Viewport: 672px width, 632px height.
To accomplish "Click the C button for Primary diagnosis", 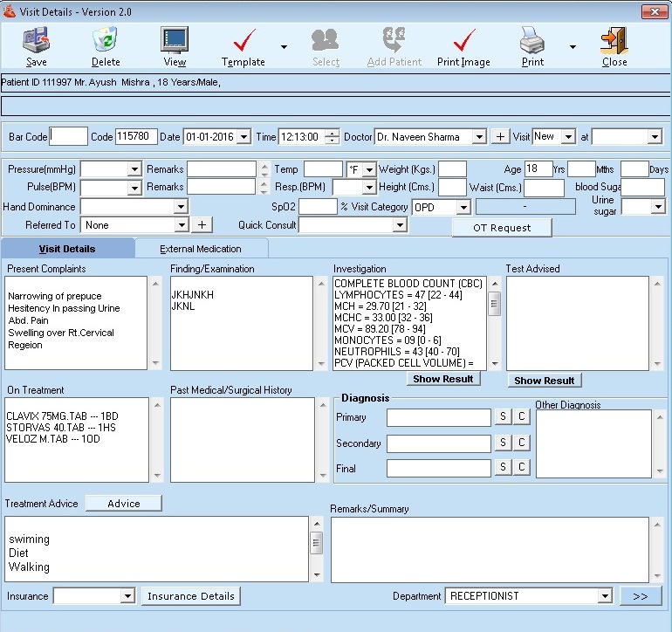I will click(522, 416).
